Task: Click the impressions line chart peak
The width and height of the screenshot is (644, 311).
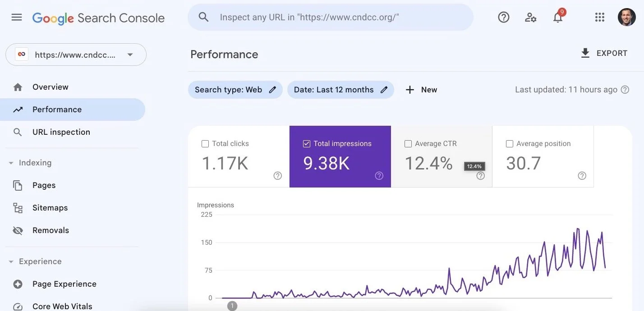Action: [578, 230]
